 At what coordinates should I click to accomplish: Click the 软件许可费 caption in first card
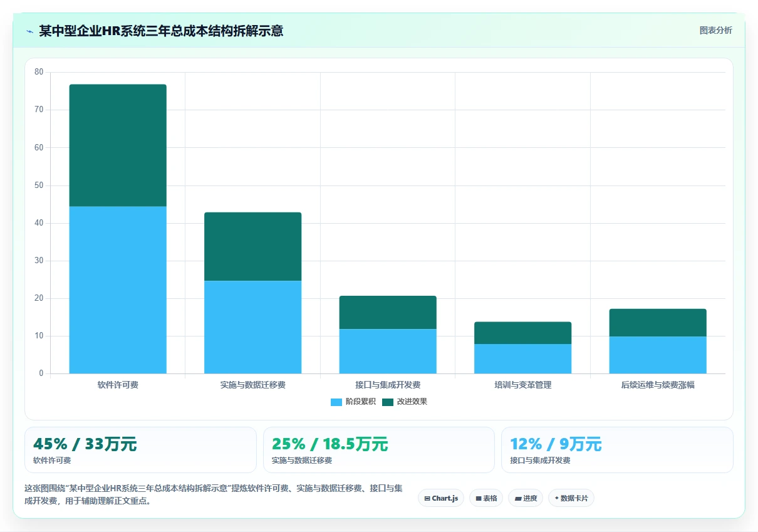pos(52,461)
